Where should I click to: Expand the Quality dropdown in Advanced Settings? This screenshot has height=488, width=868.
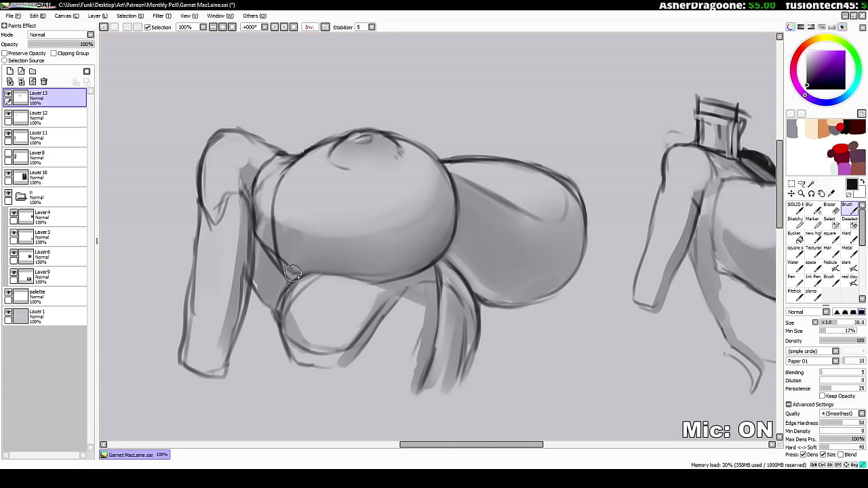coord(862,413)
